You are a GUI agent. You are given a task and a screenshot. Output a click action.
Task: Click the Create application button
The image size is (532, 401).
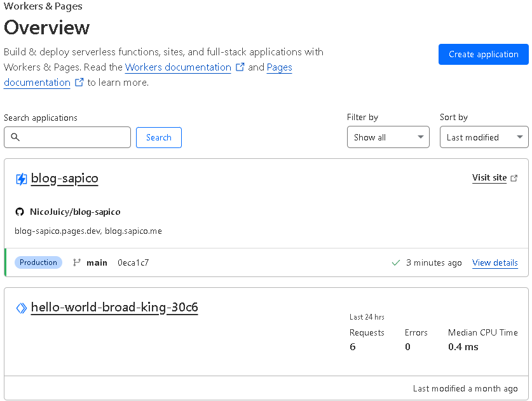point(484,54)
